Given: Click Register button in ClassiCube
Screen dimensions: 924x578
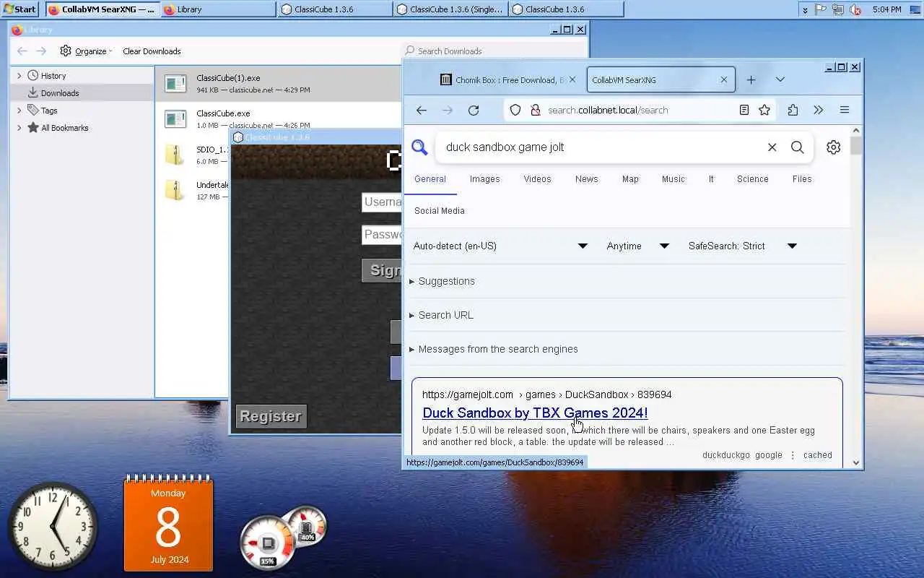Looking at the screenshot, I should tap(271, 416).
